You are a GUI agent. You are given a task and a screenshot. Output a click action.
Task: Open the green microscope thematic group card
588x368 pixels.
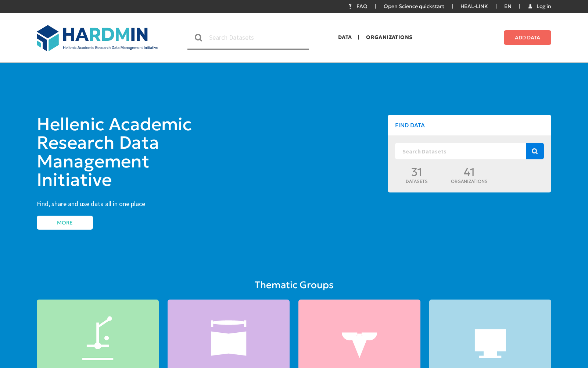[98, 334]
